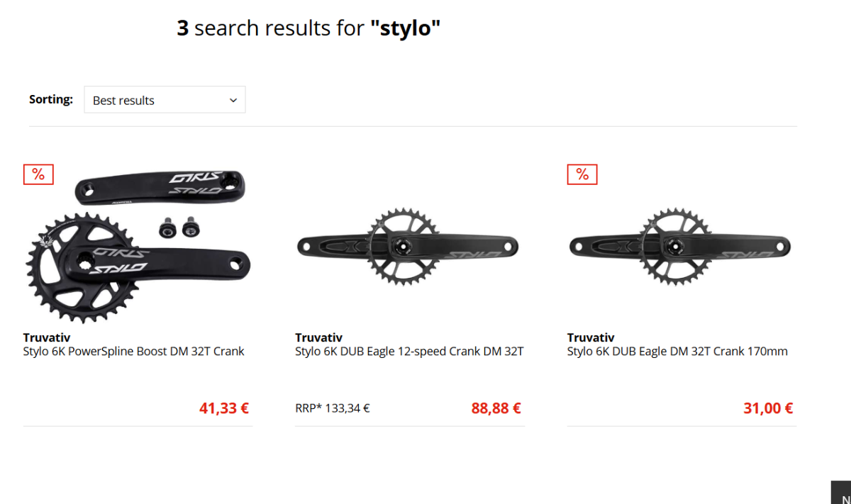Open Stylo 6K PowerSpline Boost DM 32T Crank

(133, 352)
